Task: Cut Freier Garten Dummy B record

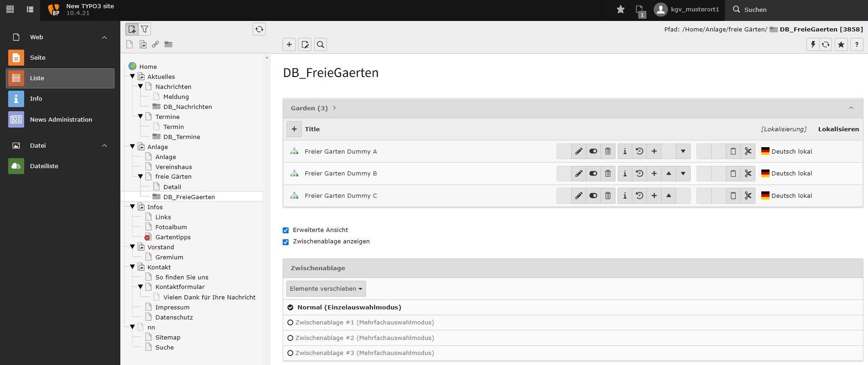Action: tap(748, 174)
